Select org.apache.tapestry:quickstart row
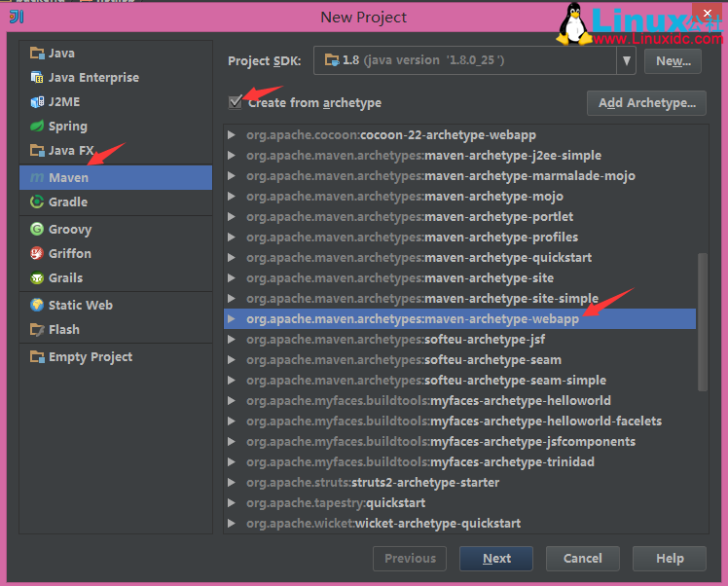Viewport: 728px width, 586px height. (459, 503)
